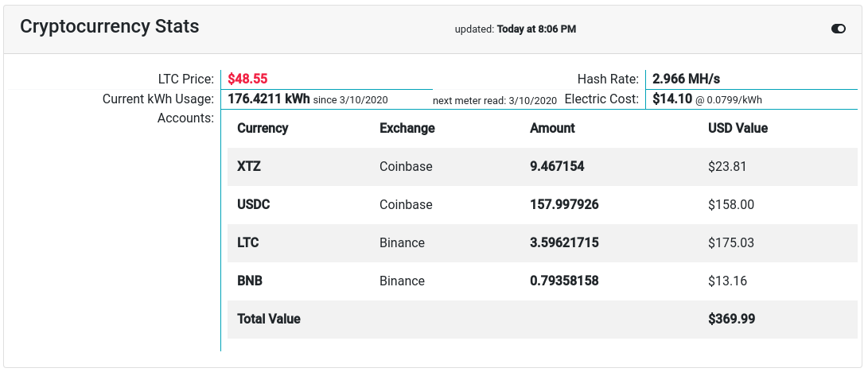Click the updated Today at 8:06 PM timestamp
Screen dimensions: 868x372
[x=516, y=29]
